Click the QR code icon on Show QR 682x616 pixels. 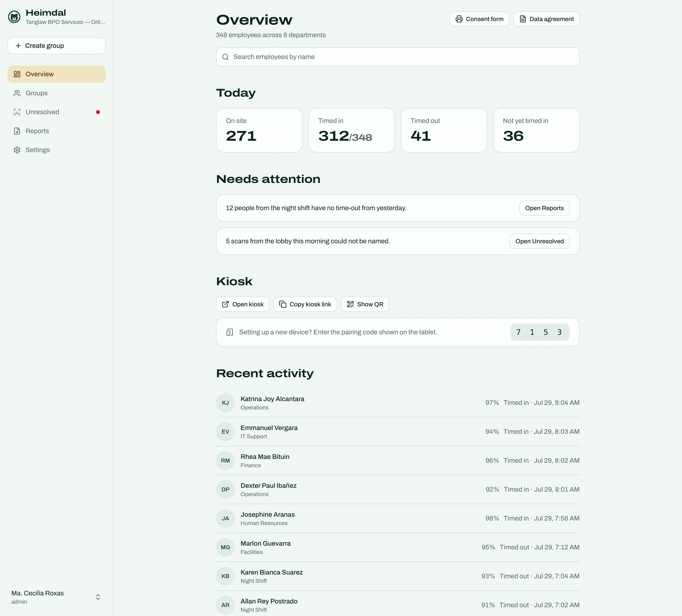pos(350,304)
